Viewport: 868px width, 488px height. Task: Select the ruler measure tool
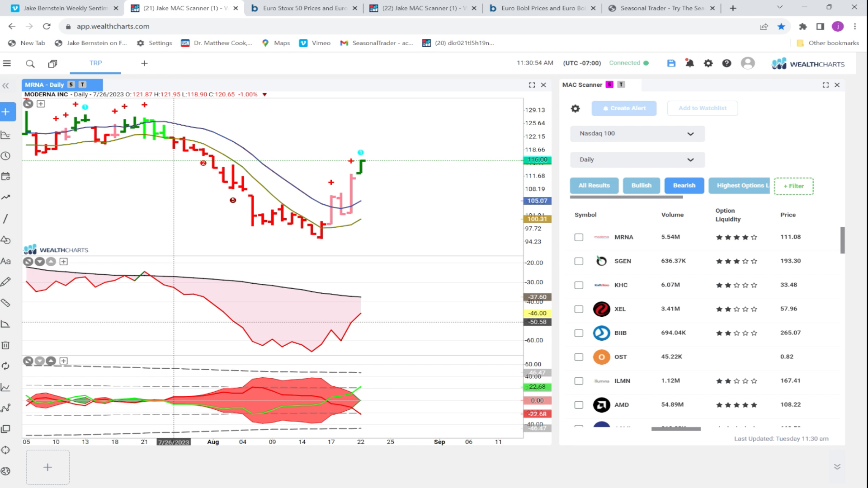5,303
